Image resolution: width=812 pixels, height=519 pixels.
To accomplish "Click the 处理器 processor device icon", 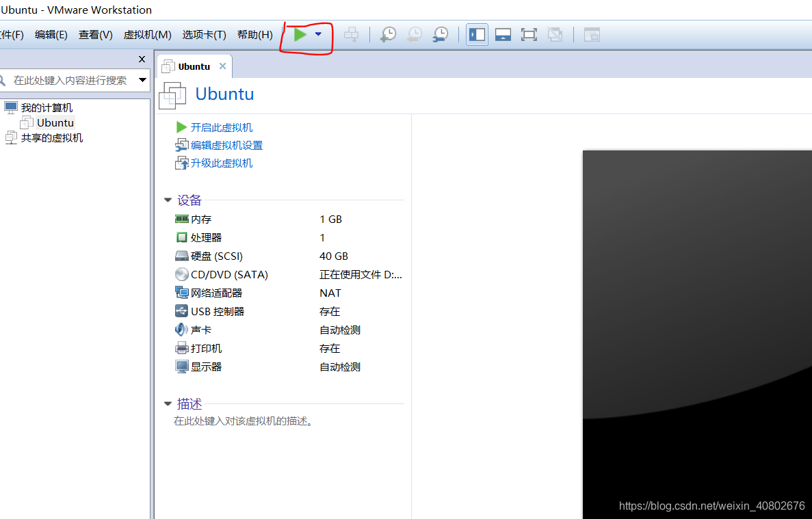I will point(182,237).
